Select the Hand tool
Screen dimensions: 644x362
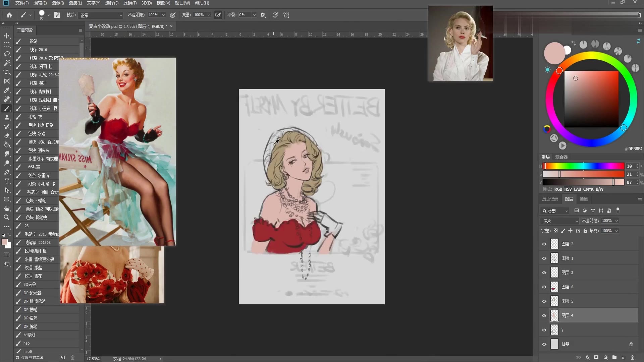(x=7, y=208)
